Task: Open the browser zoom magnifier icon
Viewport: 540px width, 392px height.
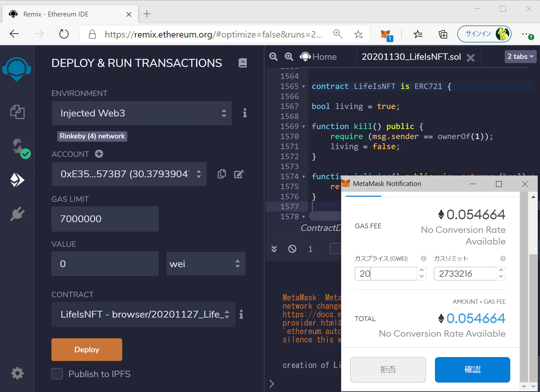Action: pyautogui.click(x=338, y=34)
